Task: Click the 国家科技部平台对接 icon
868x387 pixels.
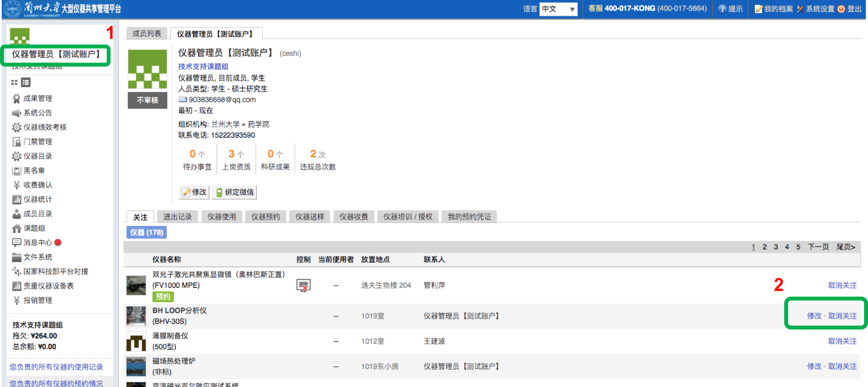Action: click(x=16, y=272)
